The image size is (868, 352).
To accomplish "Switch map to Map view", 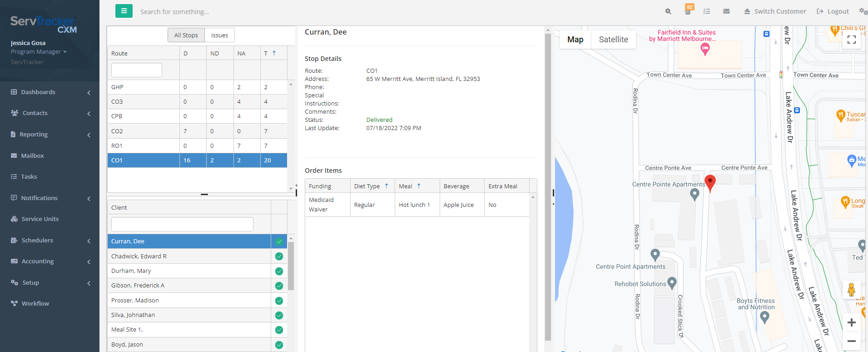I will [x=575, y=40].
